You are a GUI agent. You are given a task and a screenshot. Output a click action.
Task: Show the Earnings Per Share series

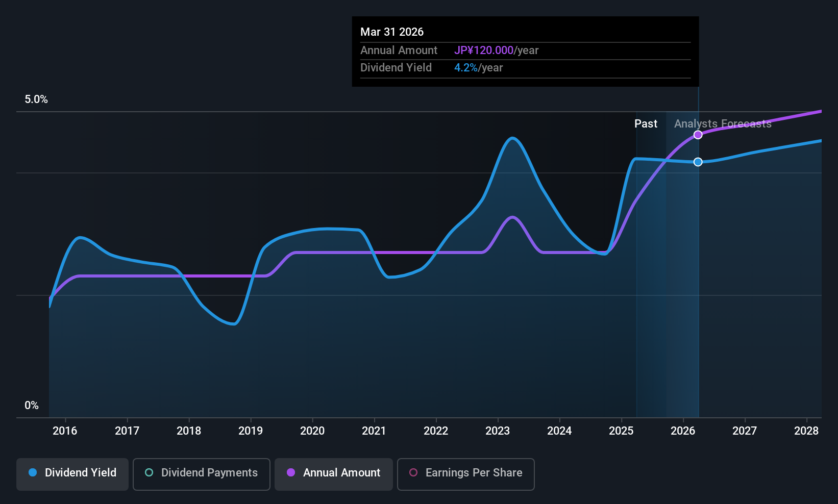(x=466, y=474)
